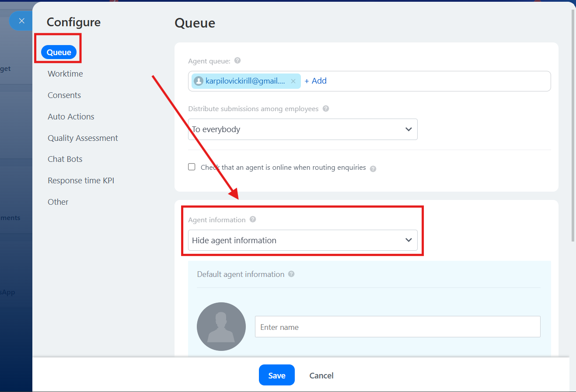
Task: Open Auto Actions settings
Action: [71, 117]
